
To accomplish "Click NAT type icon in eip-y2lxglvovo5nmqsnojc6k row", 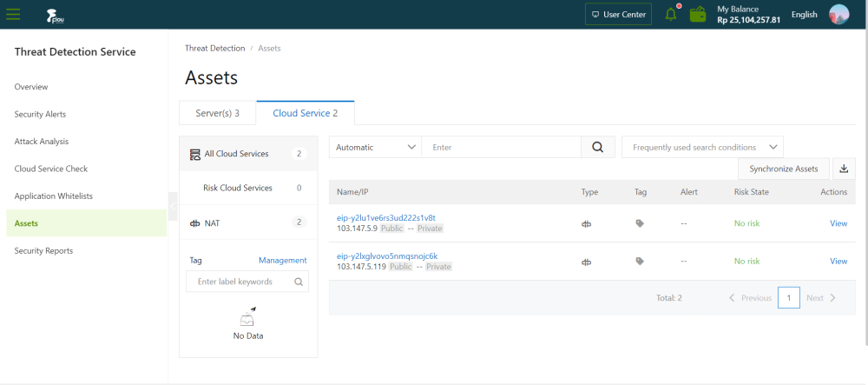I will click(587, 262).
